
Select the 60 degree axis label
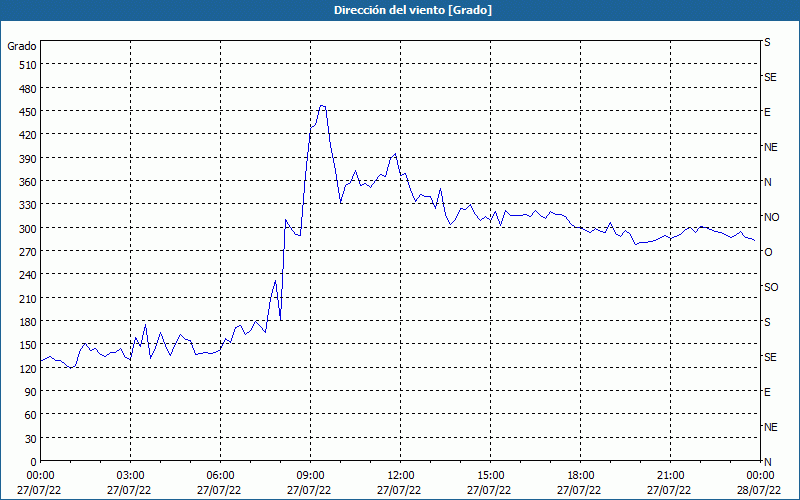[31, 415]
